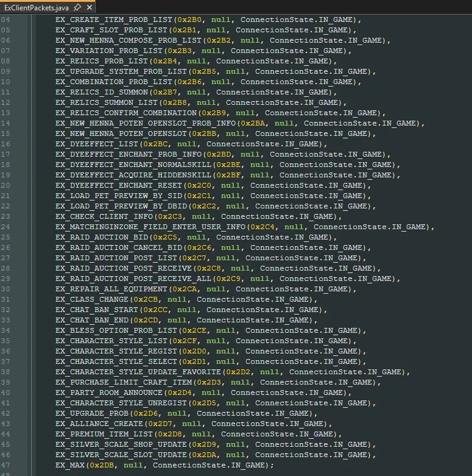Click EX_REPAIR_ALL_EQUIPMENT identifier

coord(111,289)
